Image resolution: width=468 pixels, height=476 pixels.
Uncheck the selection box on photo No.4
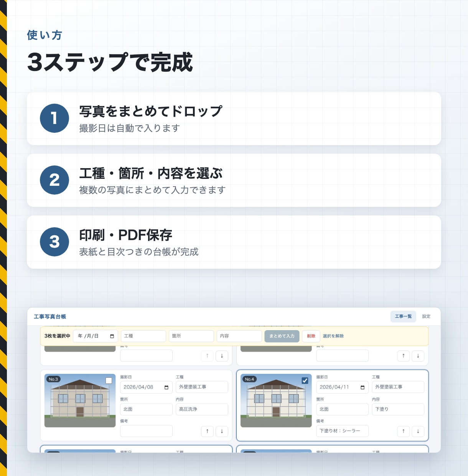pyautogui.click(x=305, y=380)
